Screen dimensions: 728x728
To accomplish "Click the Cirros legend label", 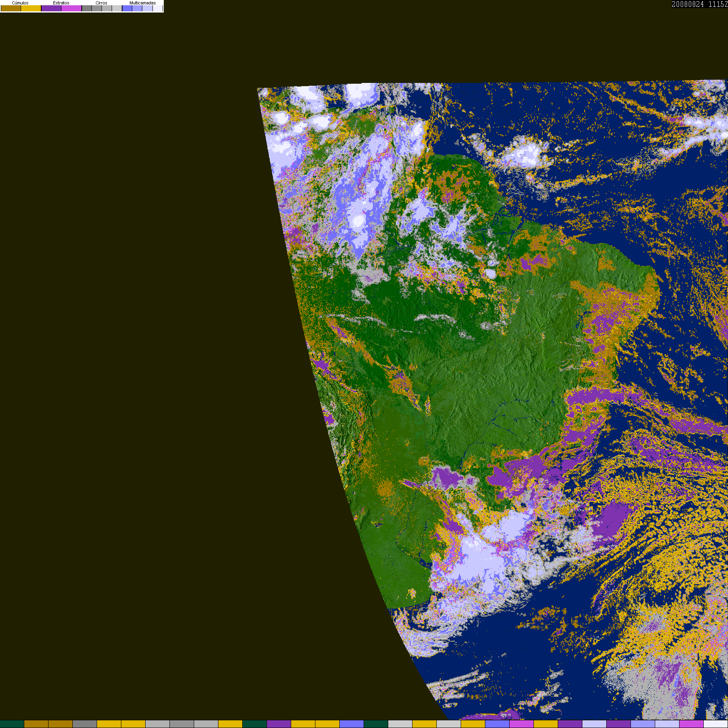I will coord(101,3).
